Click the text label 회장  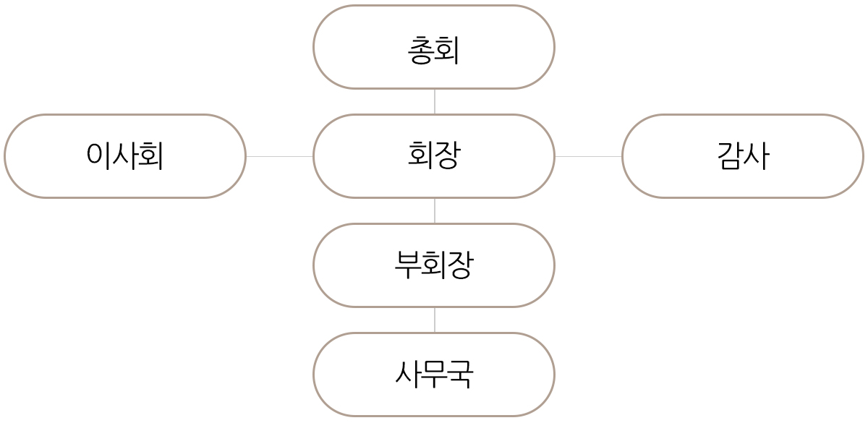coord(434,156)
